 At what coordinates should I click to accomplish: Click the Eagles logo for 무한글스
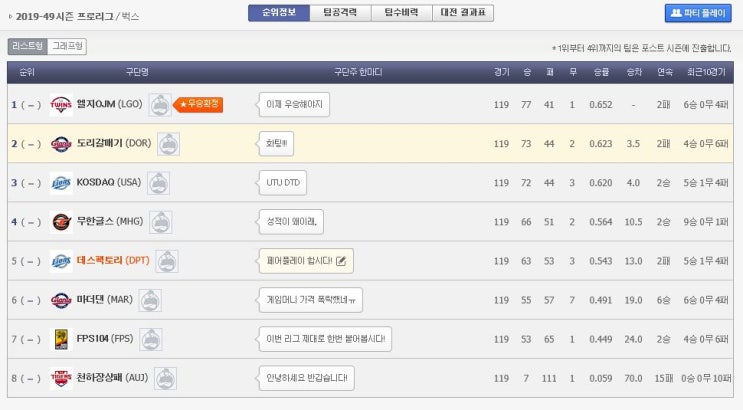pyautogui.click(x=61, y=222)
